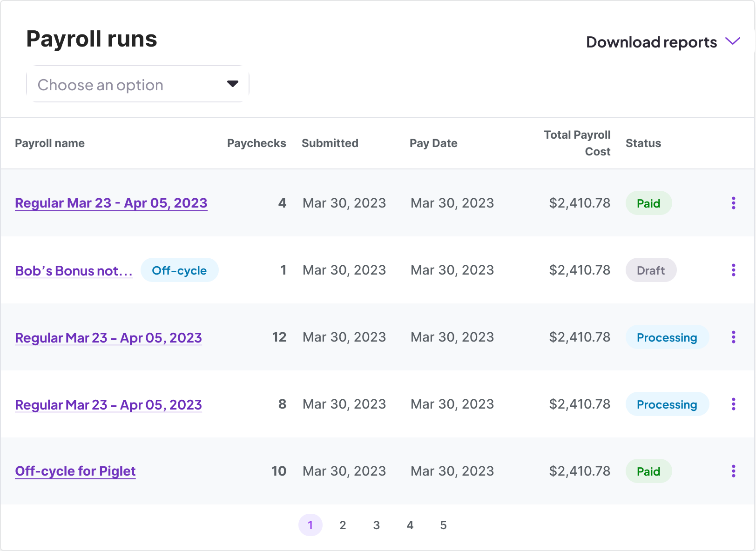
Task: Expand the Download reports chevron
Action: [733, 41]
